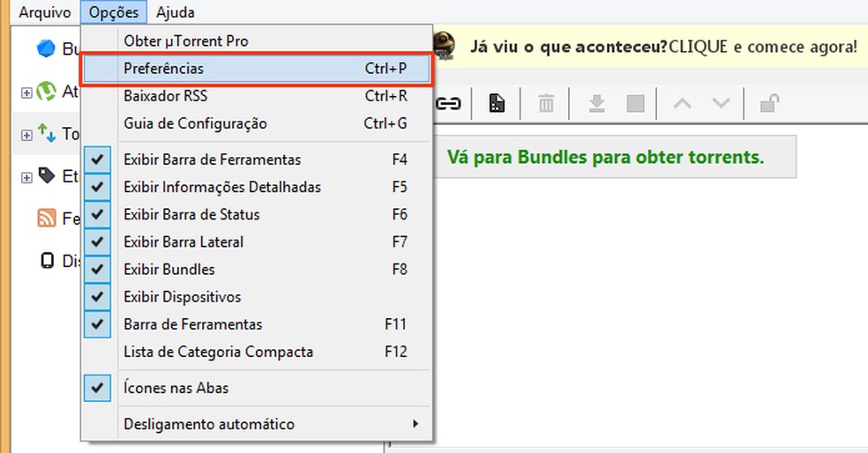Expand Desligamento automático submenu arrow

click(415, 424)
